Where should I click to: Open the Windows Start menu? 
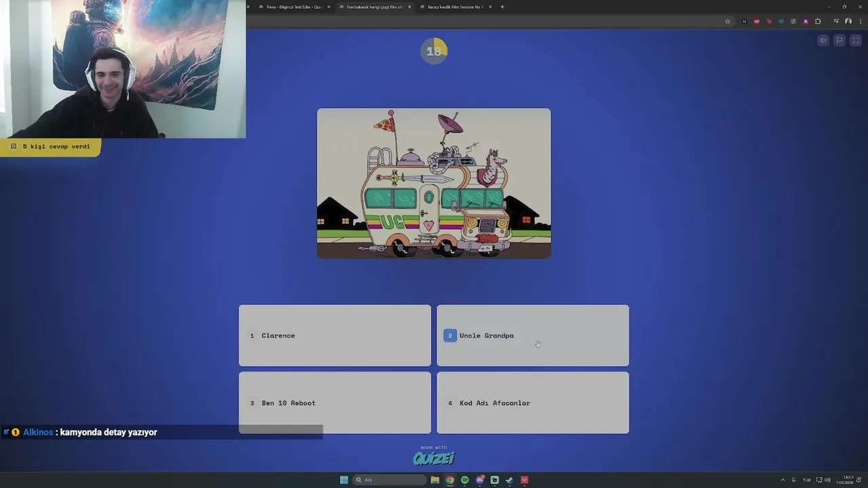coord(344,480)
